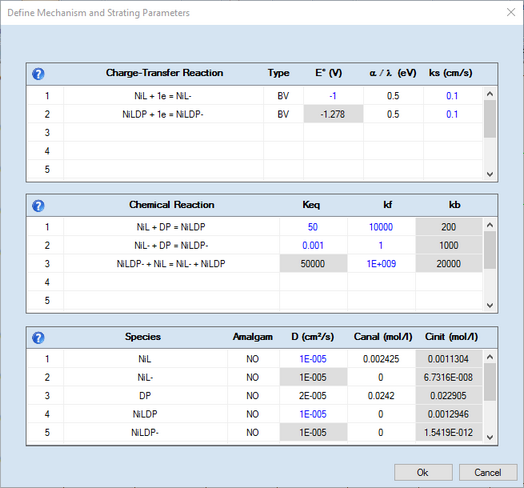The width and height of the screenshot is (524, 488).
Task: Edit alpha 0.5 for NiL + 1e reaction
Action: click(x=393, y=96)
